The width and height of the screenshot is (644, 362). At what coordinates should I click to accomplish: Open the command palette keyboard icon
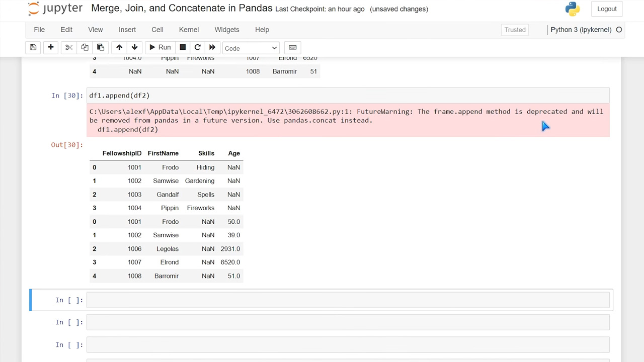click(292, 47)
